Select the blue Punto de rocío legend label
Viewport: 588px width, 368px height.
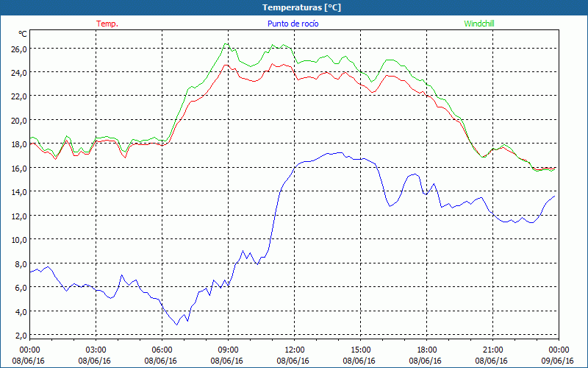pos(293,24)
